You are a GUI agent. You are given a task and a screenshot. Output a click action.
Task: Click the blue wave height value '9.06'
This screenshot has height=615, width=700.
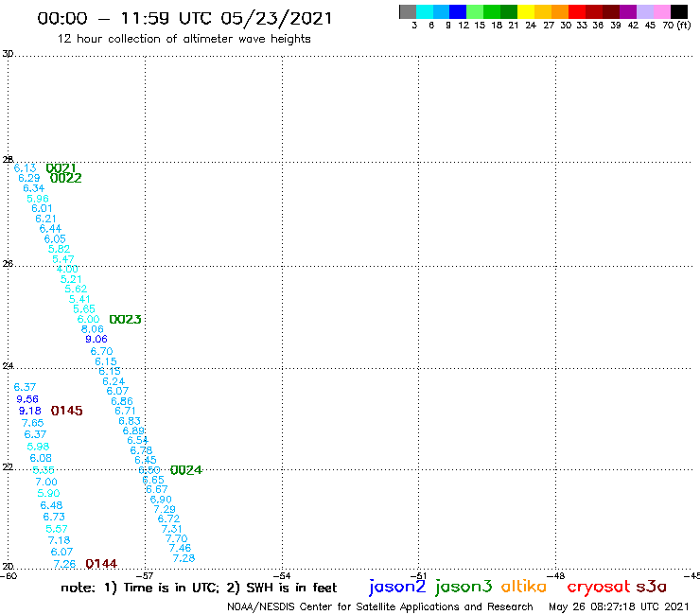(x=96, y=339)
